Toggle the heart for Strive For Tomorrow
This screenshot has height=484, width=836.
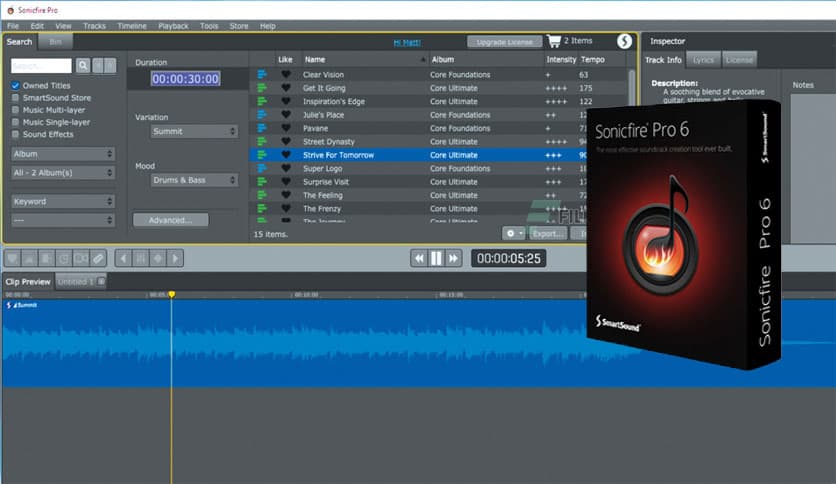(x=286, y=155)
